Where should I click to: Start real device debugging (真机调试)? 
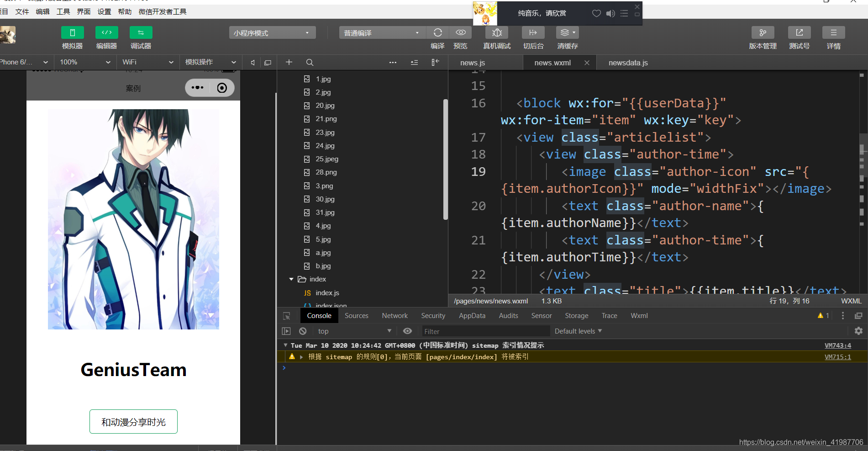click(x=497, y=32)
